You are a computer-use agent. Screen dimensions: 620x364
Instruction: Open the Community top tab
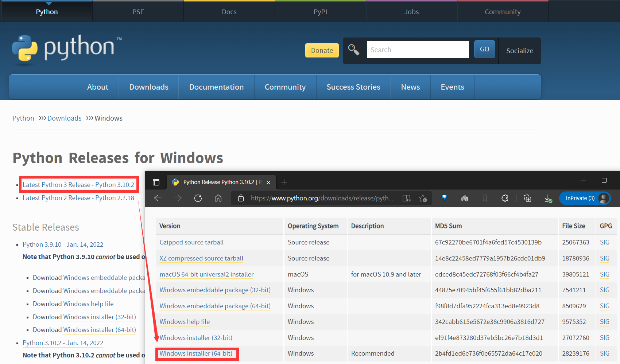(x=503, y=12)
